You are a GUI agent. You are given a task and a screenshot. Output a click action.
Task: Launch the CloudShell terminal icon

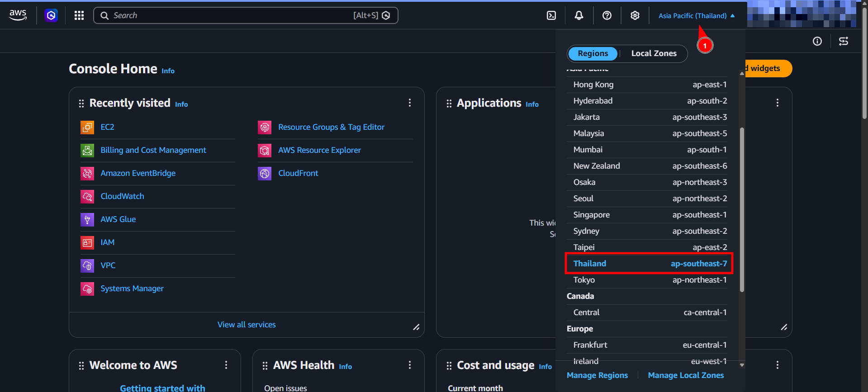(x=551, y=15)
